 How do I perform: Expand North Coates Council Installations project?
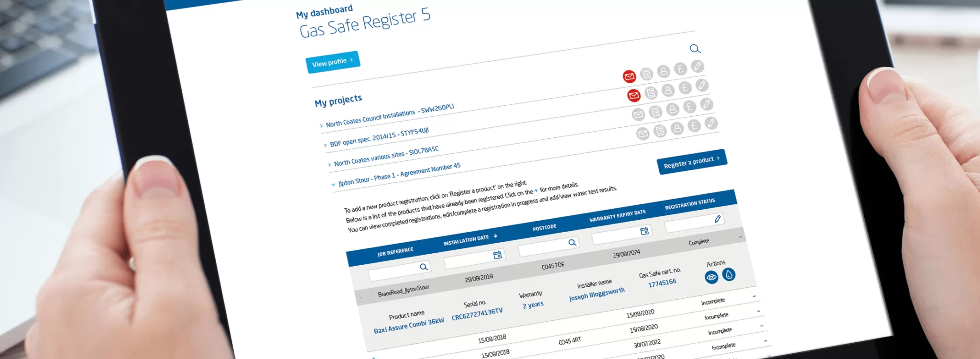click(321, 126)
